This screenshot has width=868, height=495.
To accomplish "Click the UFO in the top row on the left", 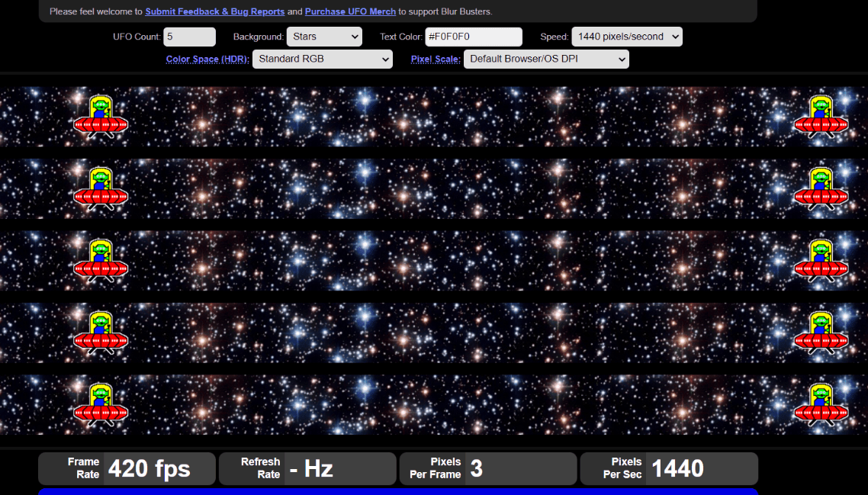I will (x=101, y=116).
